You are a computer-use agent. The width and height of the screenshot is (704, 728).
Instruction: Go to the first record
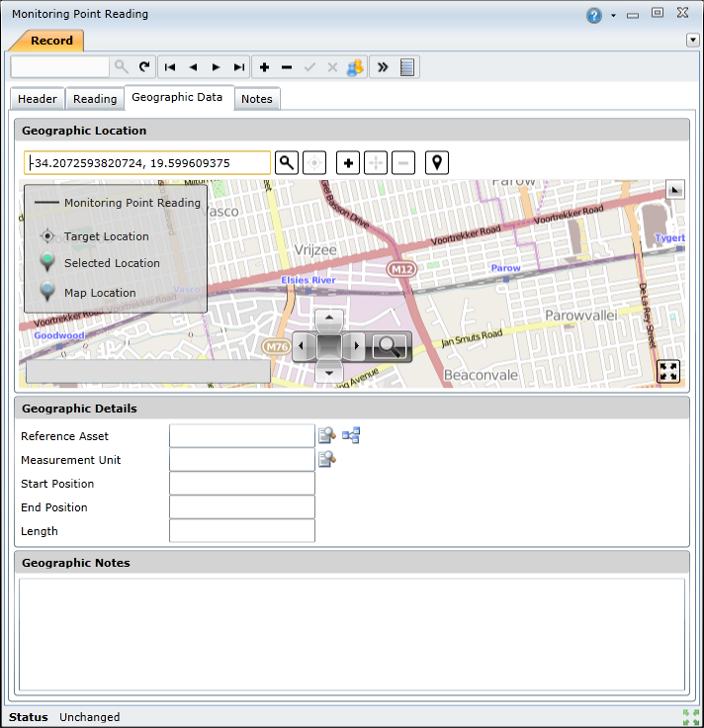[170, 67]
